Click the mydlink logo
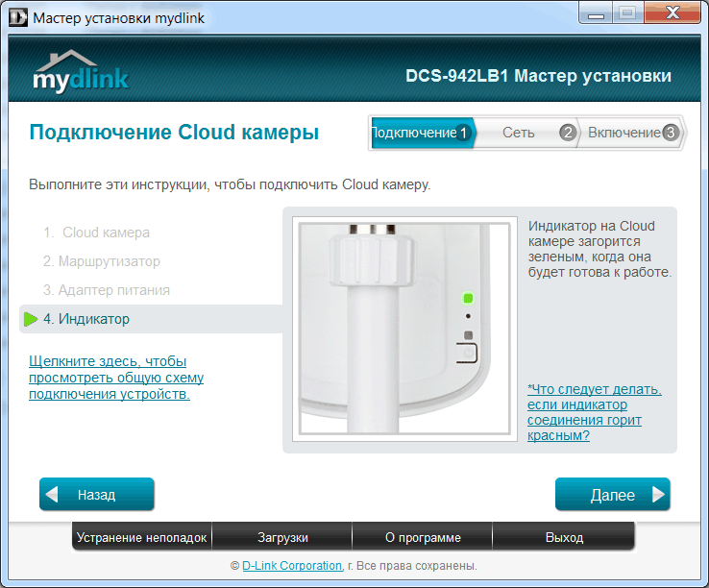Viewport: 709px width, 588px height. click(x=81, y=71)
